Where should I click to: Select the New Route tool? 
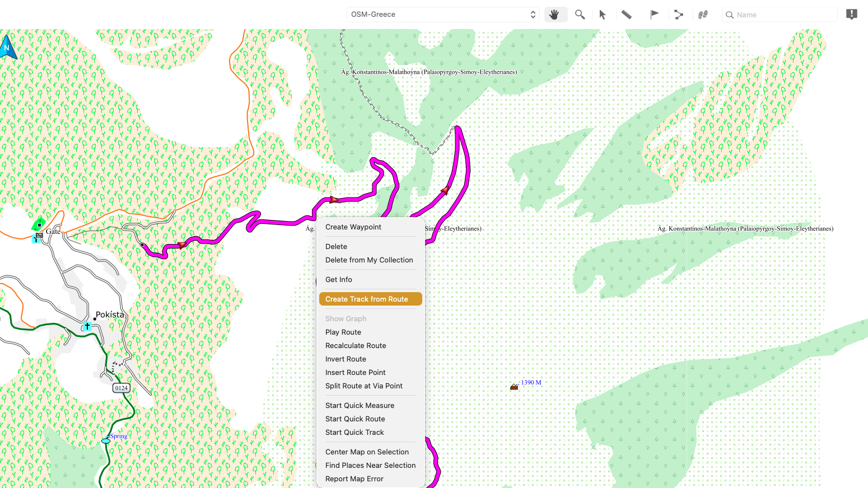[x=679, y=15]
